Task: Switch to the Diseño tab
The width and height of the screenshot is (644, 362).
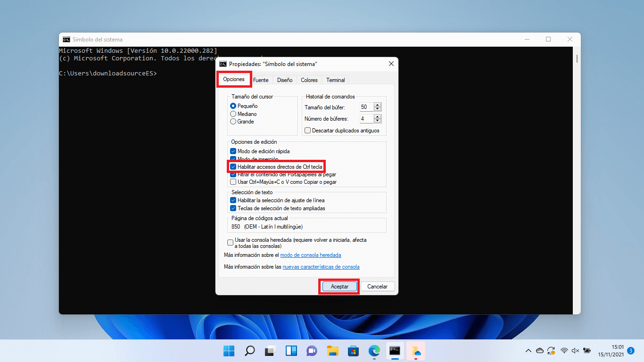Action: [x=285, y=80]
